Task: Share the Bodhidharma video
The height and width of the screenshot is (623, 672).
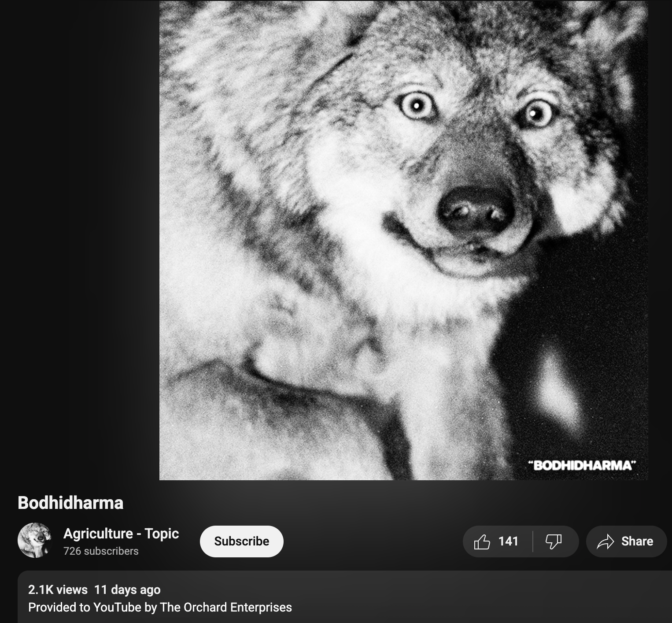Action: (x=626, y=541)
